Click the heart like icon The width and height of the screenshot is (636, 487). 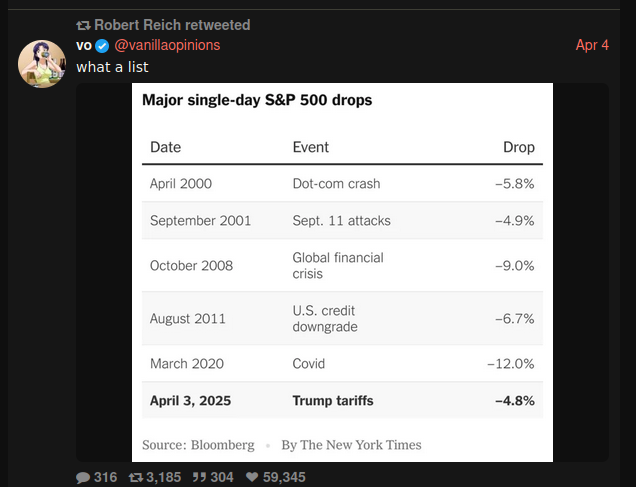coord(252,477)
